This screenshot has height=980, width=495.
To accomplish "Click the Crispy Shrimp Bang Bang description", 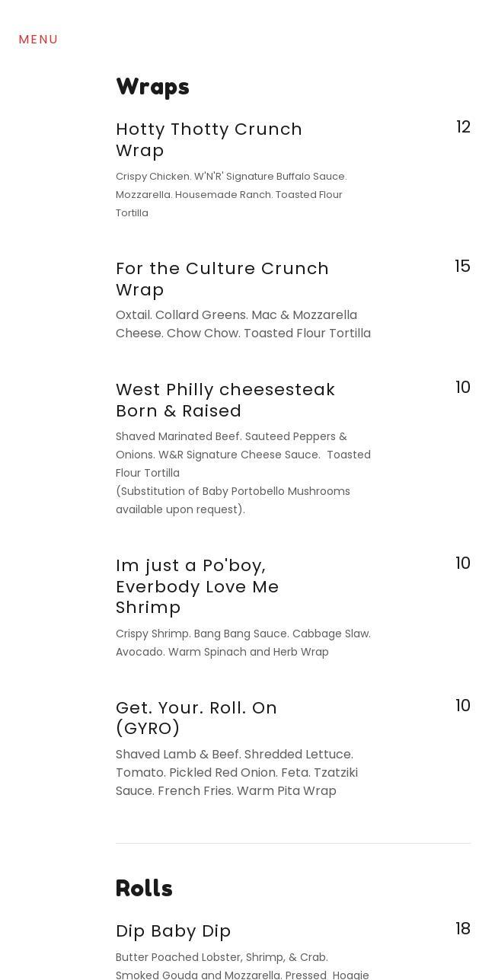I will pos(243,643).
